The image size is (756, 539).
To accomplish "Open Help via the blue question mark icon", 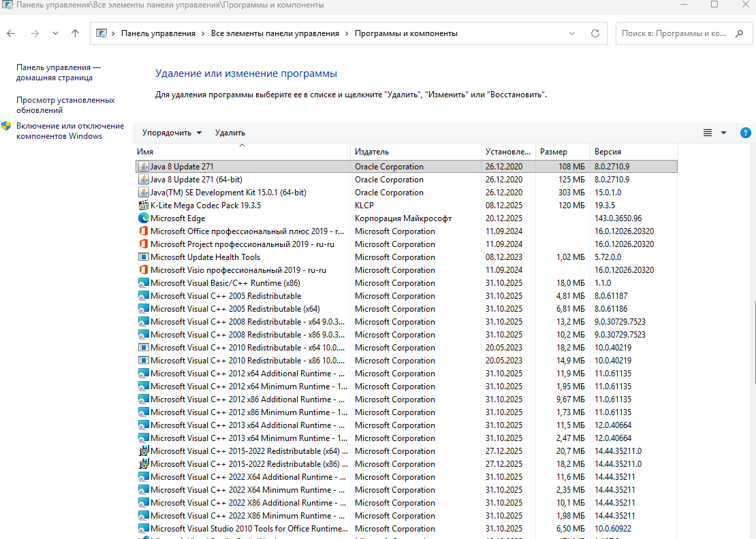I will 745,133.
